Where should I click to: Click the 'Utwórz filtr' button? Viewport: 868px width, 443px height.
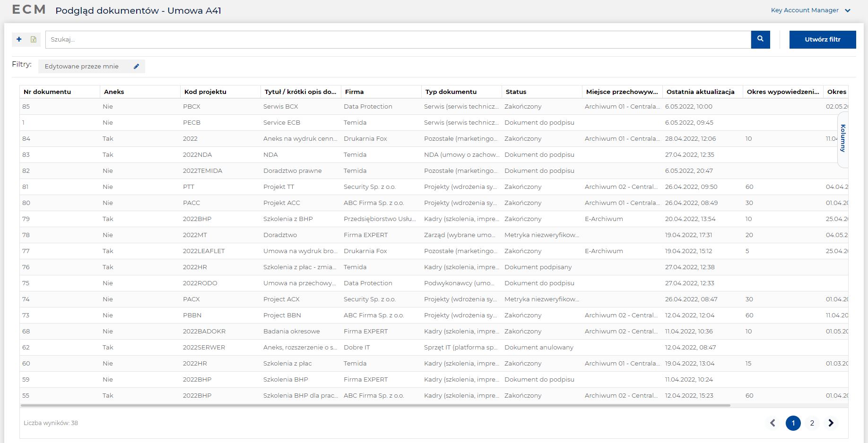point(823,40)
